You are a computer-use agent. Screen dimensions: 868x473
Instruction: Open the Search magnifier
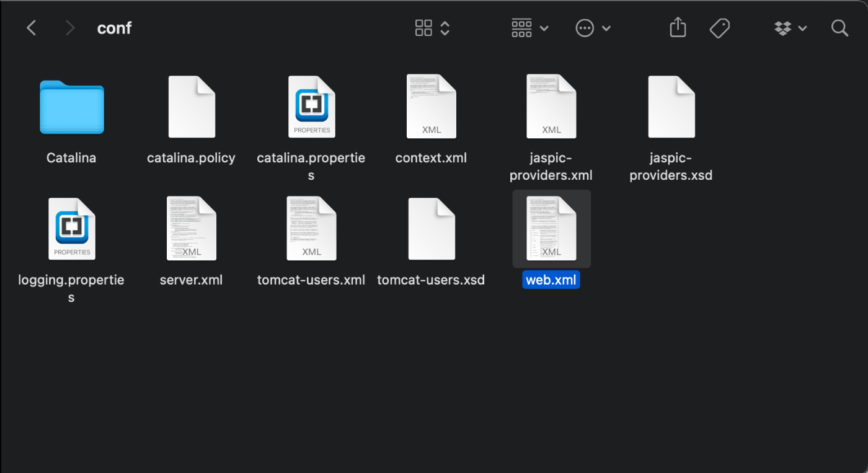(x=839, y=28)
